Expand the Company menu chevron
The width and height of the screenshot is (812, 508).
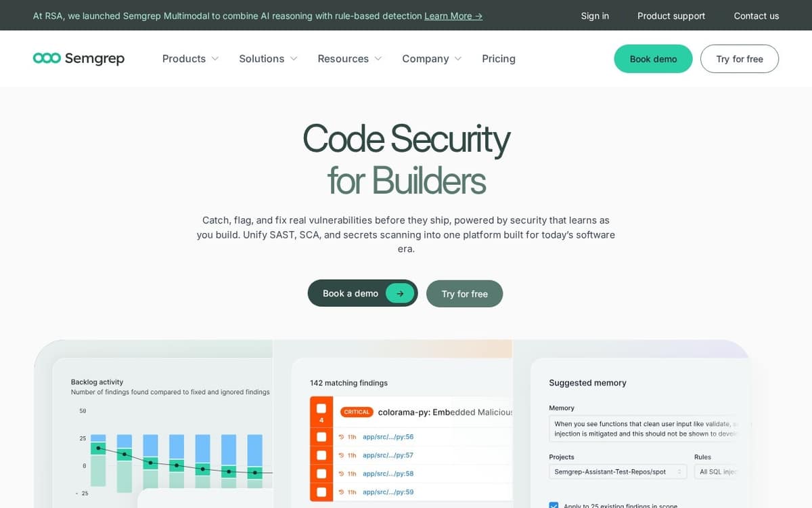click(458, 59)
